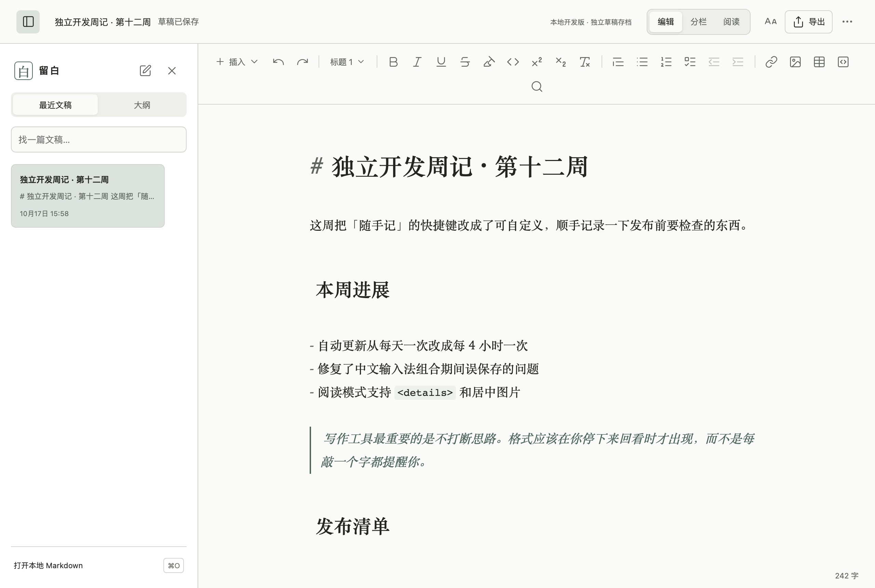Open search in the editor toolbar

[x=537, y=86]
